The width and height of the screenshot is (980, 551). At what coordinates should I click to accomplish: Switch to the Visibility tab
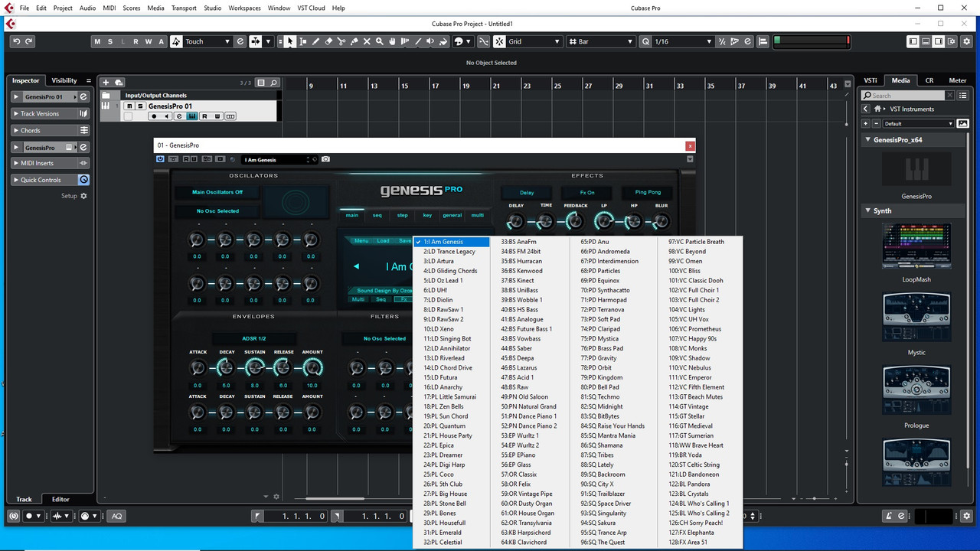(x=64, y=80)
